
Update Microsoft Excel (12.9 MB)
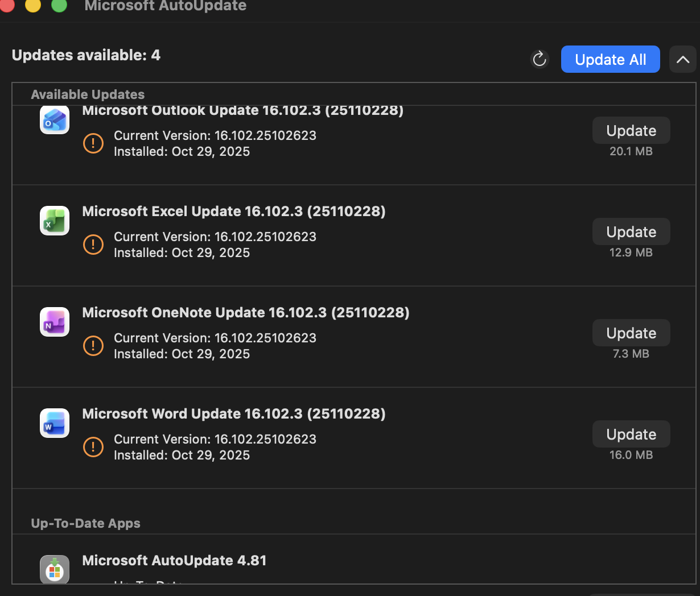pyautogui.click(x=631, y=232)
